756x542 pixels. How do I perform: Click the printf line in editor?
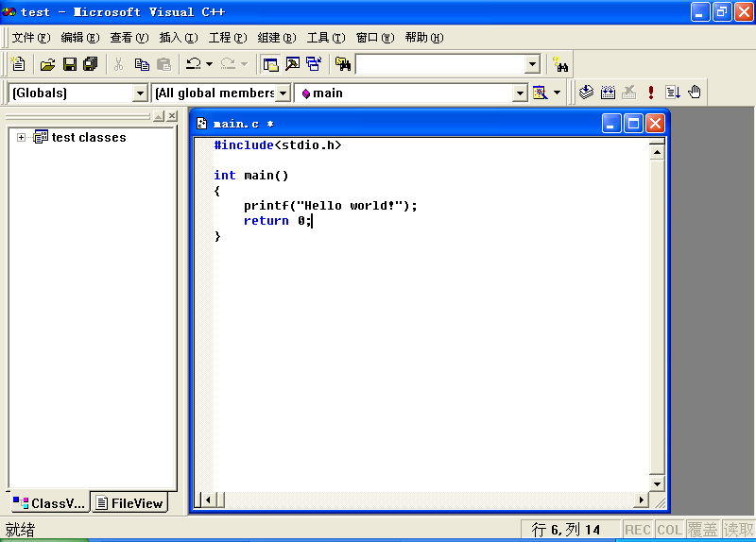tap(330, 206)
